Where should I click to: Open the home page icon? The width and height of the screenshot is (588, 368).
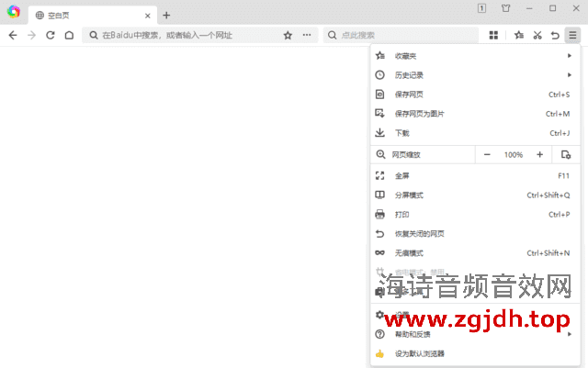pos(69,35)
